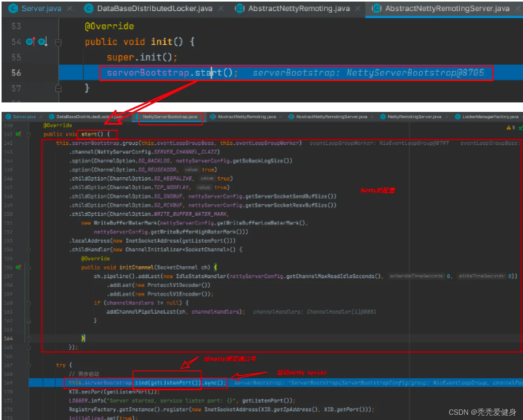
Task: Click line number 142 in the gutter
Action: [8, 143]
